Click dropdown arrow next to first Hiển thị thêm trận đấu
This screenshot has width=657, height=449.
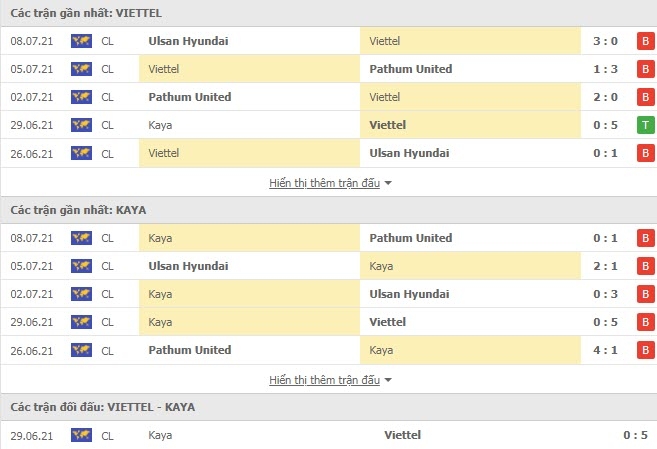(388, 183)
